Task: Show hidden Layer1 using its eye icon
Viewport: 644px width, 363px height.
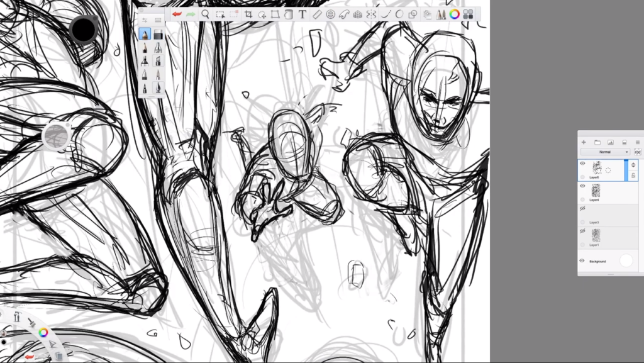Action: (x=582, y=231)
